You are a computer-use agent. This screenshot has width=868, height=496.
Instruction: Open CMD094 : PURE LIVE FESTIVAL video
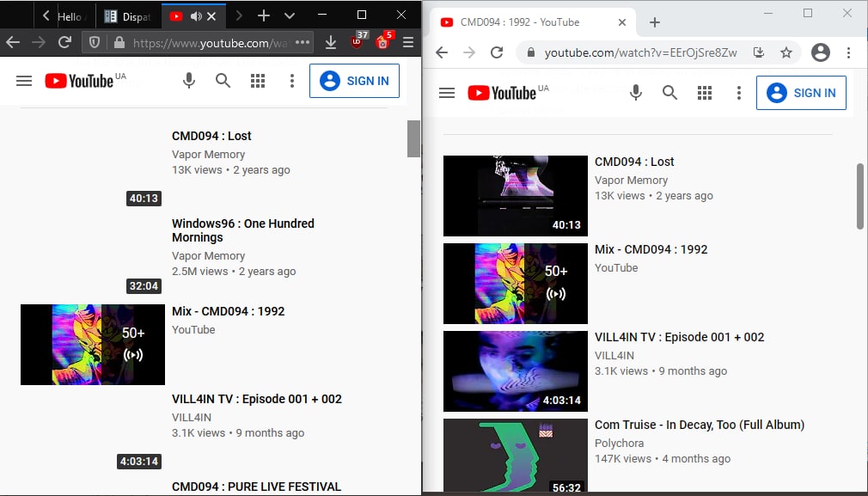coord(256,487)
